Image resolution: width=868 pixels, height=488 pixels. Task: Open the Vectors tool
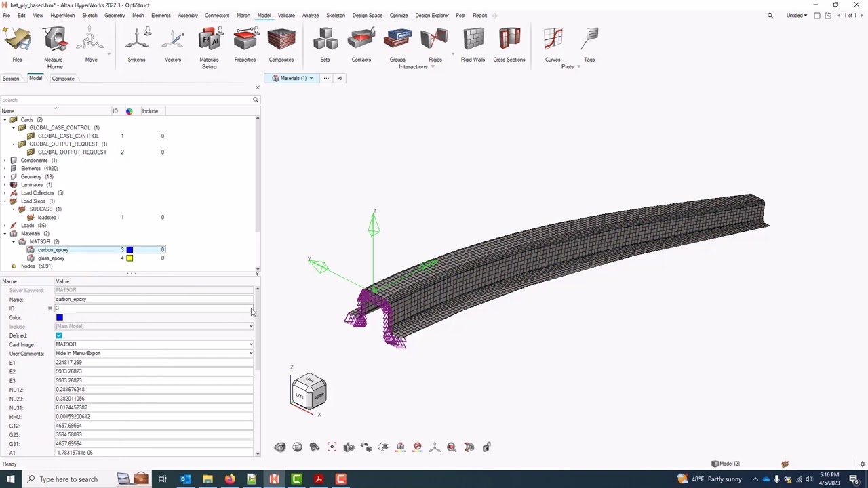[x=173, y=45]
